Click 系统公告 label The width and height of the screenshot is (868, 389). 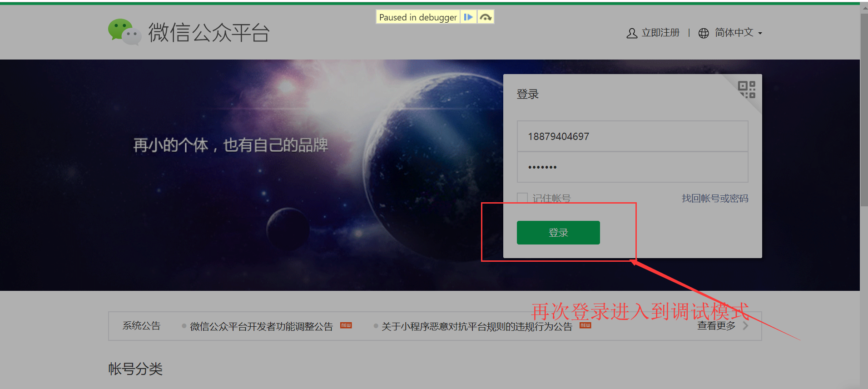point(141,325)
